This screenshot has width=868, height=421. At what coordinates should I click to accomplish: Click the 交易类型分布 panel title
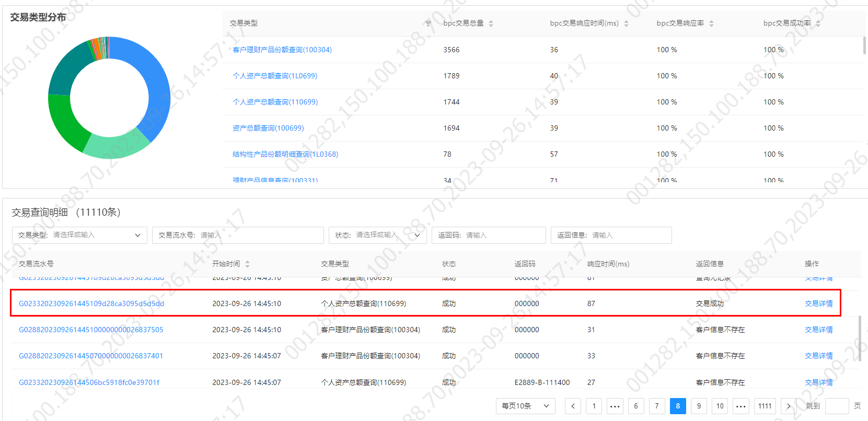(38, 17)
